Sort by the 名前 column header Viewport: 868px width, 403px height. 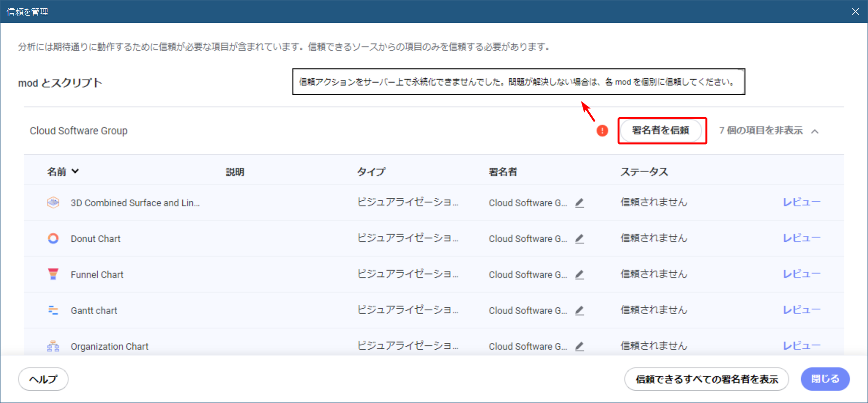(x=63, y=171)
